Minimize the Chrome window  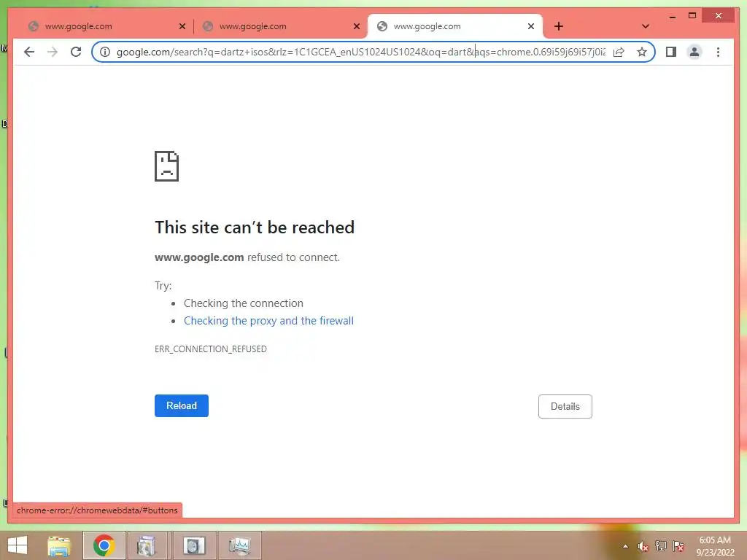pos(672,16)
